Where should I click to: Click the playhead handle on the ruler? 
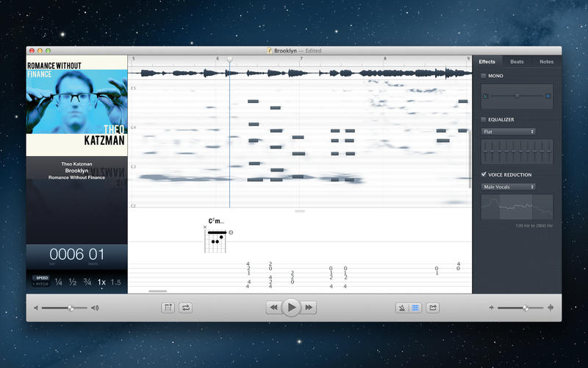coord(229,60)
